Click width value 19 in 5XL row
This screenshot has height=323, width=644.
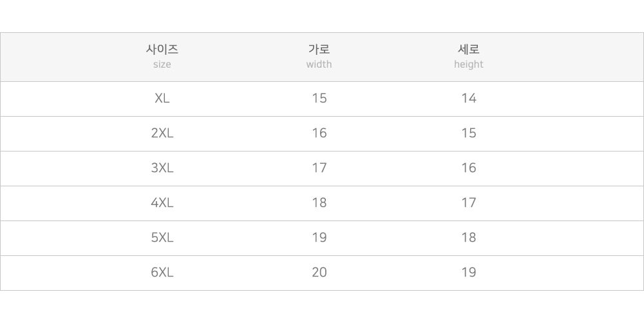pos(319,238)
